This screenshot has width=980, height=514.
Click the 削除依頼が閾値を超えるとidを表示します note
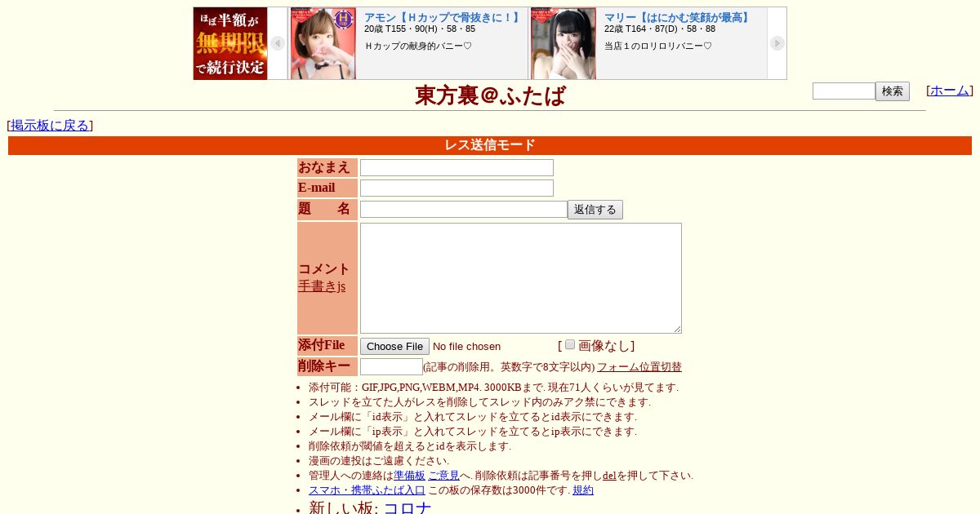coord(410,446)
